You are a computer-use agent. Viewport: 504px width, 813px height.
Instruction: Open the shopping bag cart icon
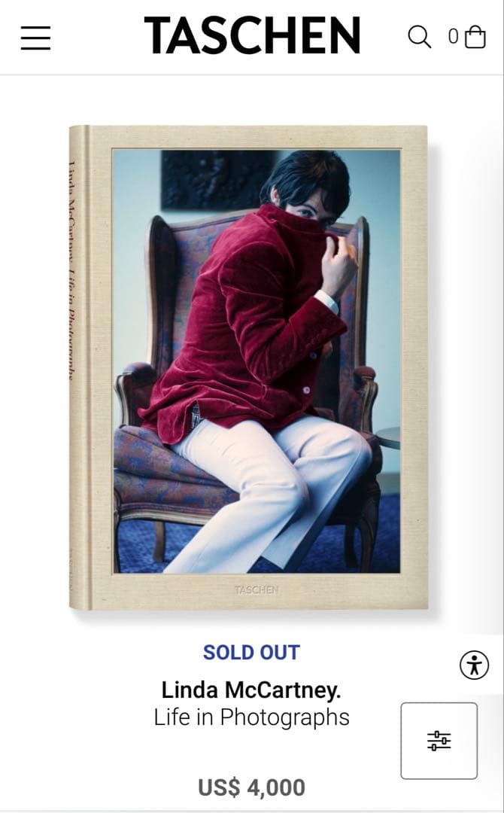[x=475, y=37]
